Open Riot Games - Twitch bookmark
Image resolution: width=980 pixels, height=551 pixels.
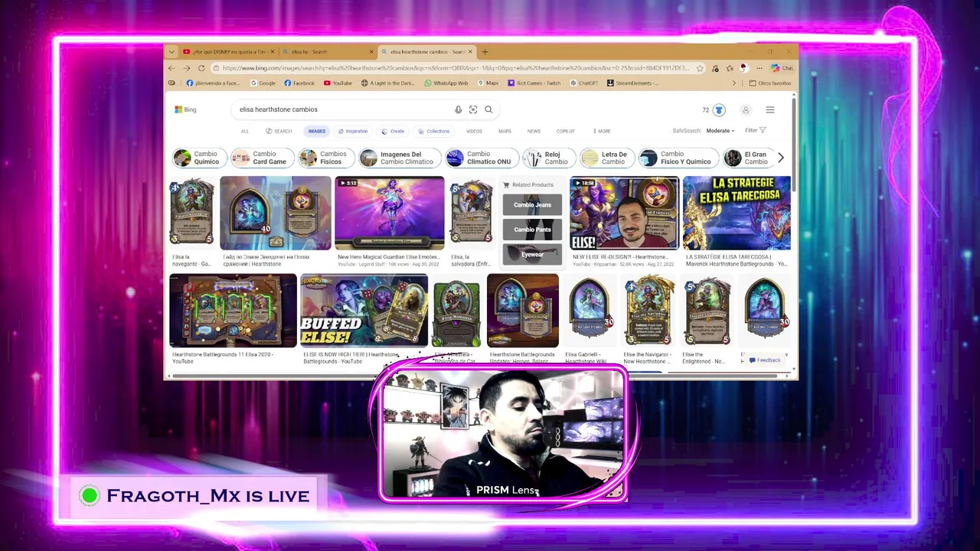534,83
